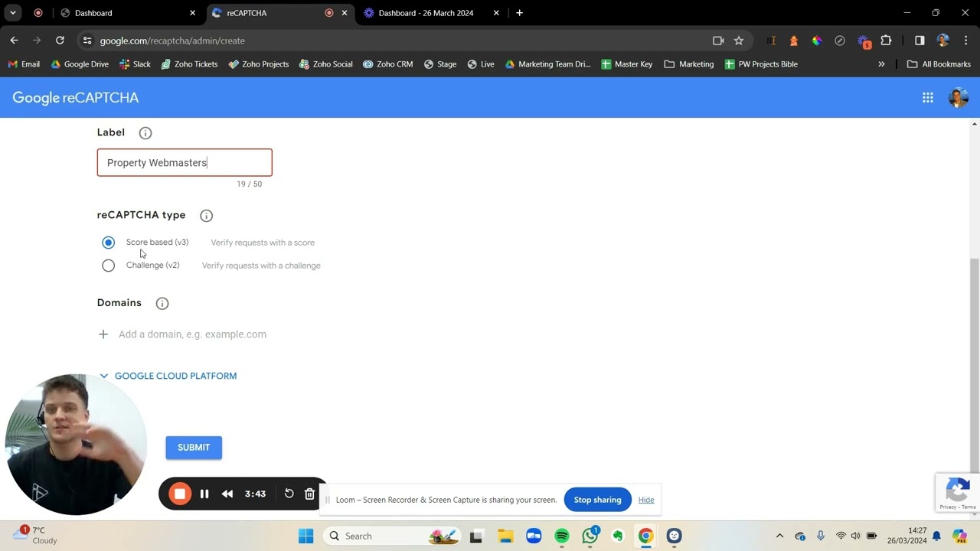Click the Label text field
The image size is (980, 551).
185,162
